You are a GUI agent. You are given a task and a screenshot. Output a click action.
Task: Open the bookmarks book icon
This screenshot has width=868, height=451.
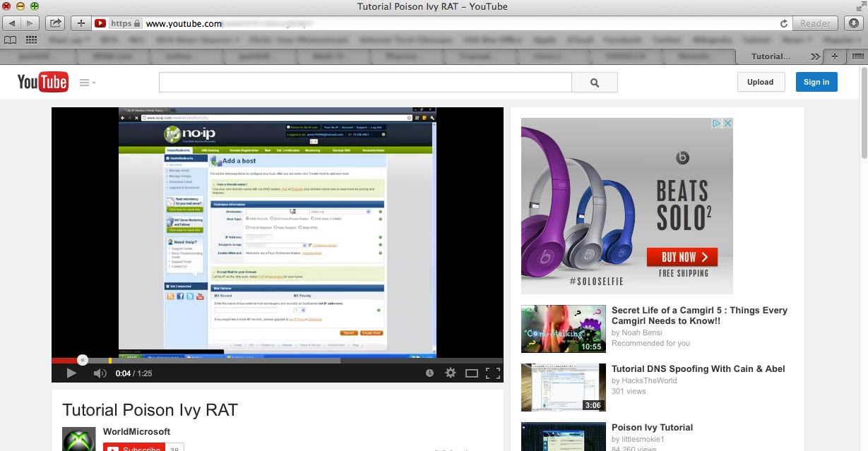point(11,40)
